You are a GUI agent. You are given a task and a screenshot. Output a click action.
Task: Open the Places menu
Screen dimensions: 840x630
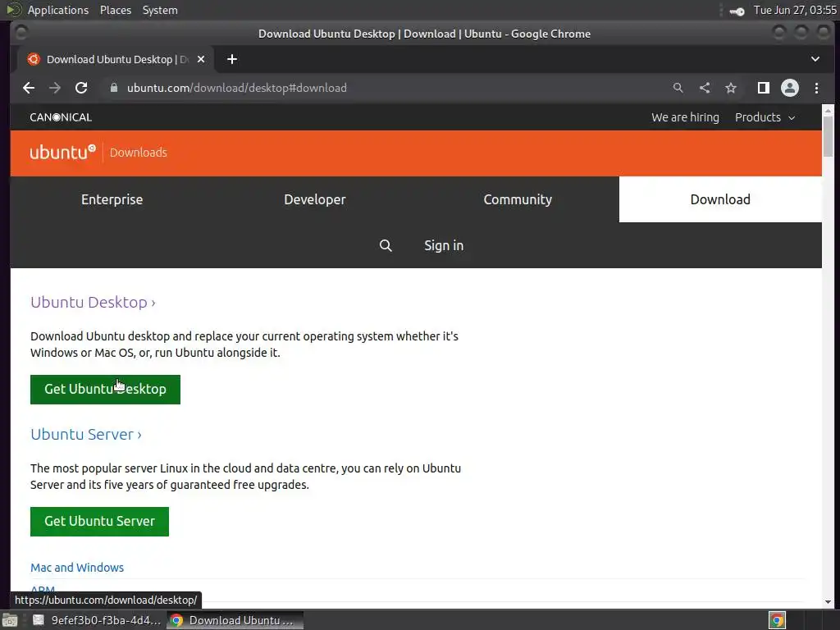coord(115,10)
